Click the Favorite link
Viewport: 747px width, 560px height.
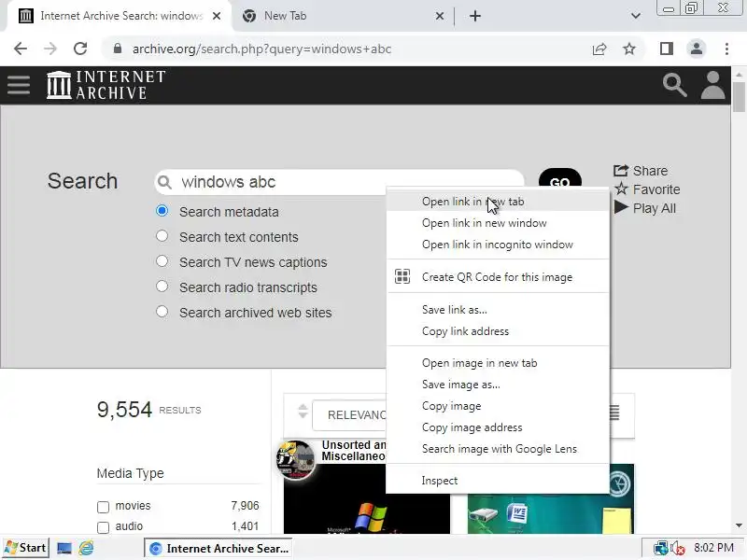[x=647, y=189]
